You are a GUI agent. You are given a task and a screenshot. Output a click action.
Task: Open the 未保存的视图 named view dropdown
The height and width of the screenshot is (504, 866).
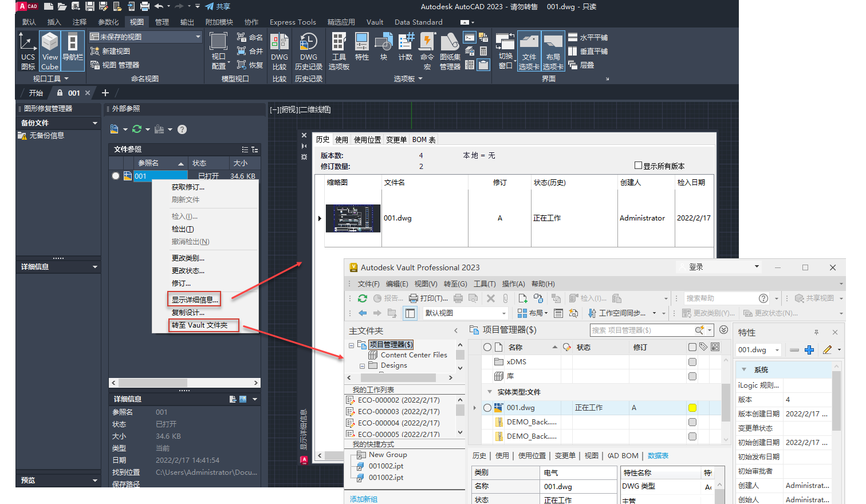145,37
